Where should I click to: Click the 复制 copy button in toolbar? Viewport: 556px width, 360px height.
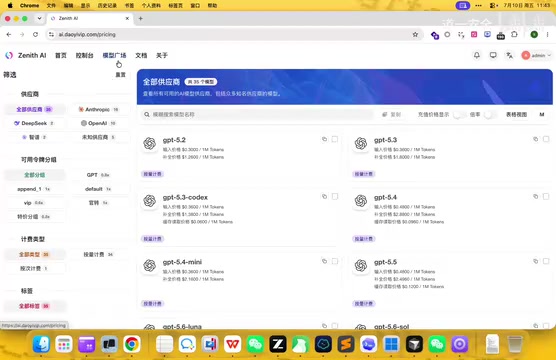pos(391,115)
